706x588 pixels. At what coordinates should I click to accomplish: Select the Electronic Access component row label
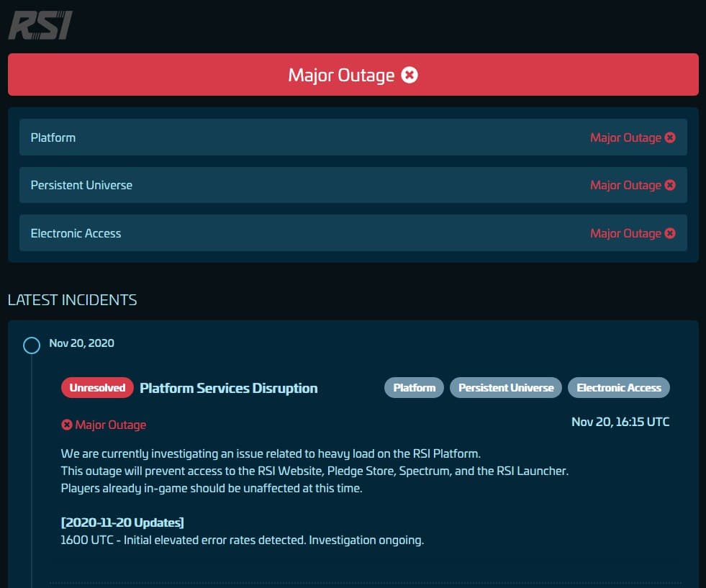(x=76, y=233)
